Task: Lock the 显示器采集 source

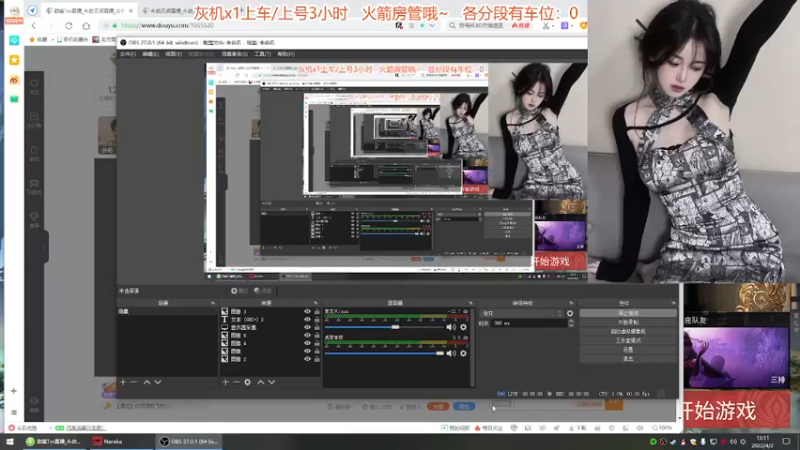Action: coord(317,328)
